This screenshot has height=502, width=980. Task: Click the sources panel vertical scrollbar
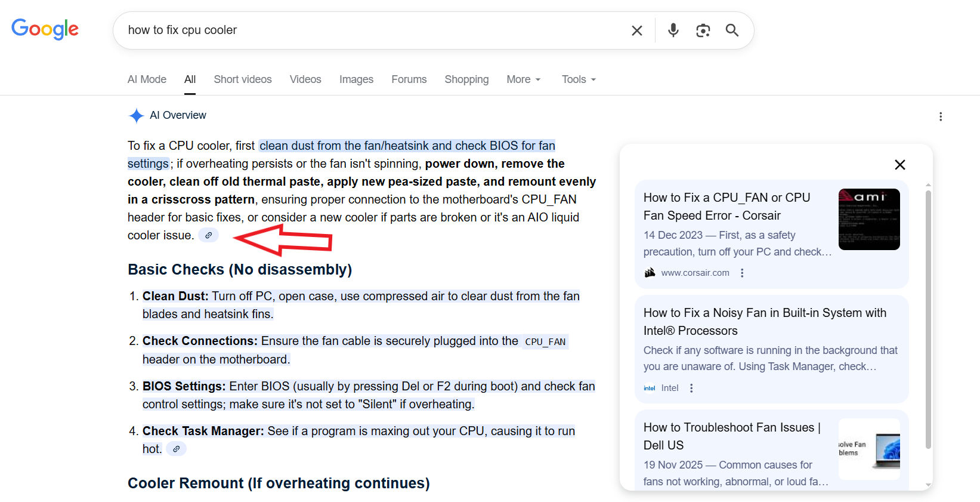pos(928,316)
